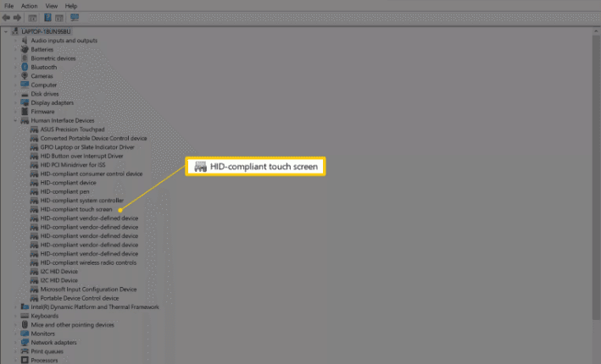Click the Back arrow in the toolbar

tap(7, 17)
